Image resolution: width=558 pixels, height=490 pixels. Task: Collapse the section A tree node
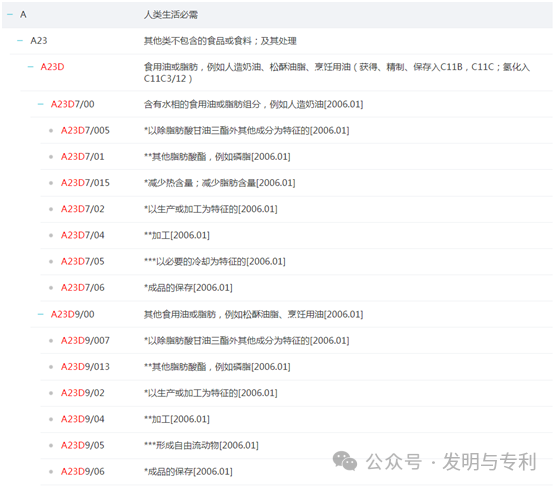10,15
